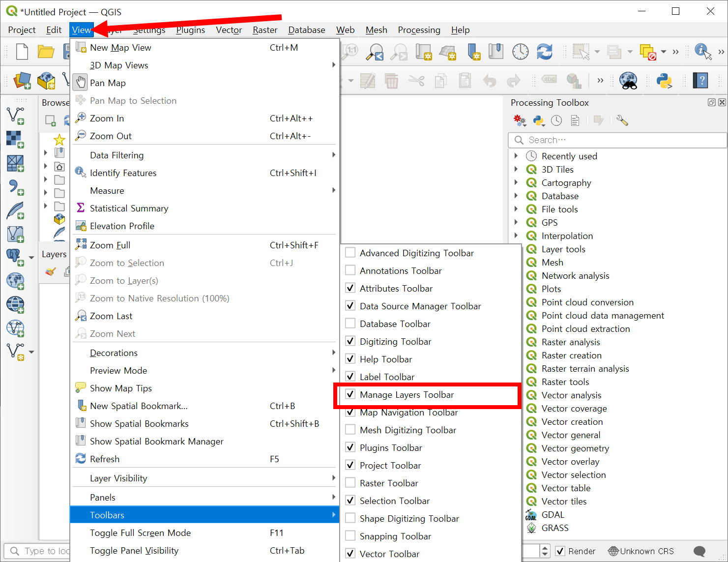The height and width of the screenshot is (562, 728).
Task: Open the 3D Map Views submenu
Action: click(204, 65)
